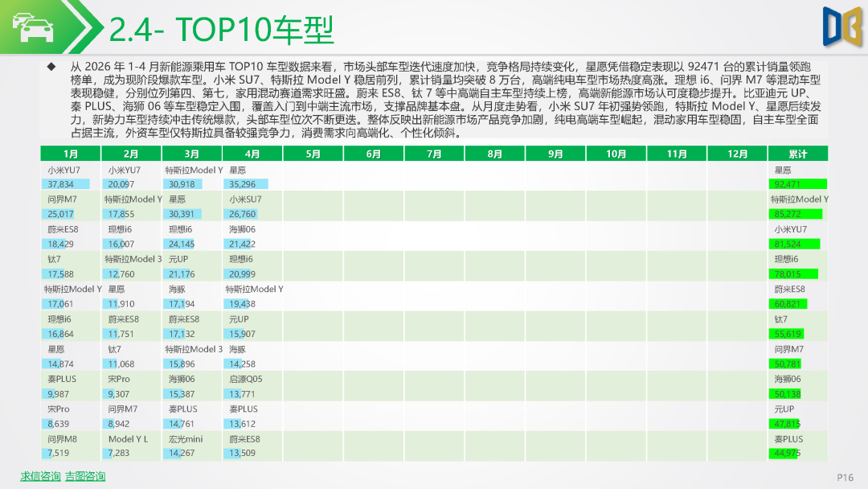This screenshot has height=489, width=868.
Task: Select the 8月 column header
Action: point(495,154)
